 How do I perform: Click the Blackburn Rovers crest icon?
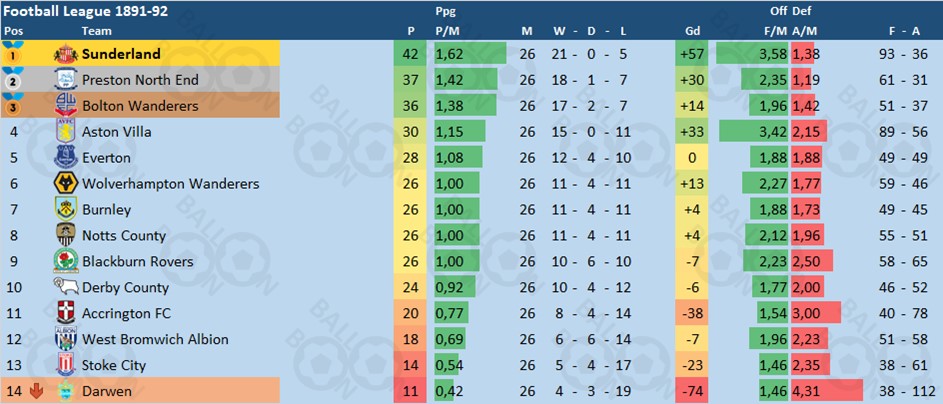click(x=65, y=261)
